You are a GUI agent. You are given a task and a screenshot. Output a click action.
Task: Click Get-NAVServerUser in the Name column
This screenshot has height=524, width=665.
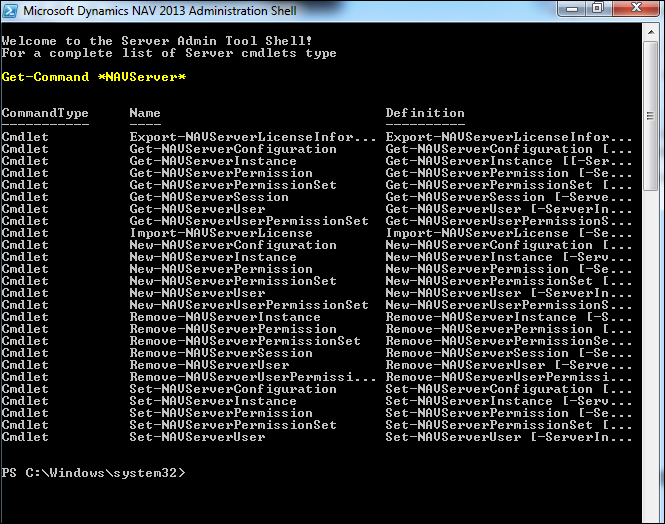pos(197,209)
